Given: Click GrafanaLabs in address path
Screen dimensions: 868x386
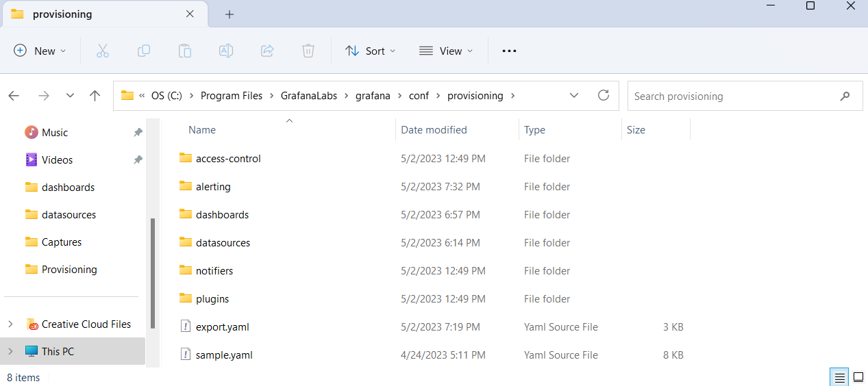Looking at the screenshot, I should pyautogui.click(x=309, y=96).
